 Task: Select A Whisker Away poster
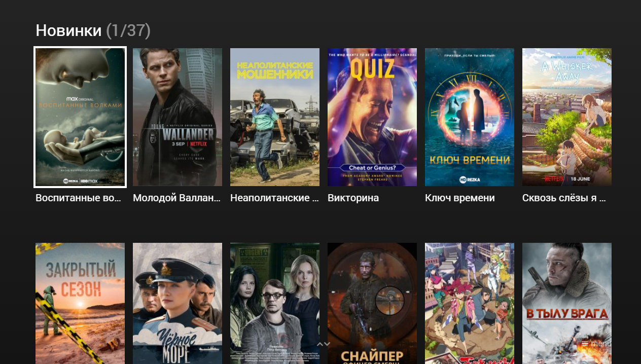pos(567,117)
